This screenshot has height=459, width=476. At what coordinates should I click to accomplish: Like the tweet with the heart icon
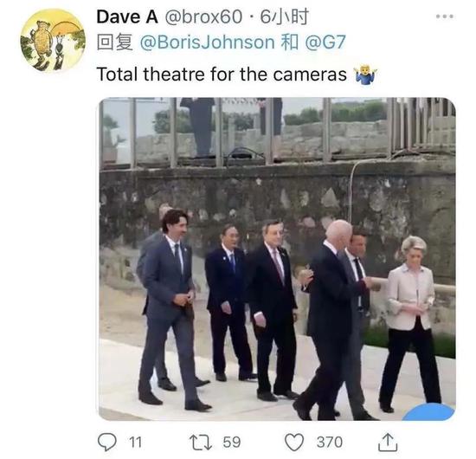coord(294,442)
